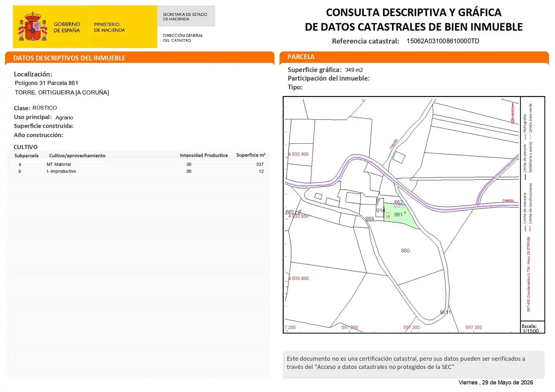The width and height of the screenshot is (555, 392).
Task: Select "TORRE. ORTIGUEIRA [A CORUÑA]" address text
Action: point(62,93)
